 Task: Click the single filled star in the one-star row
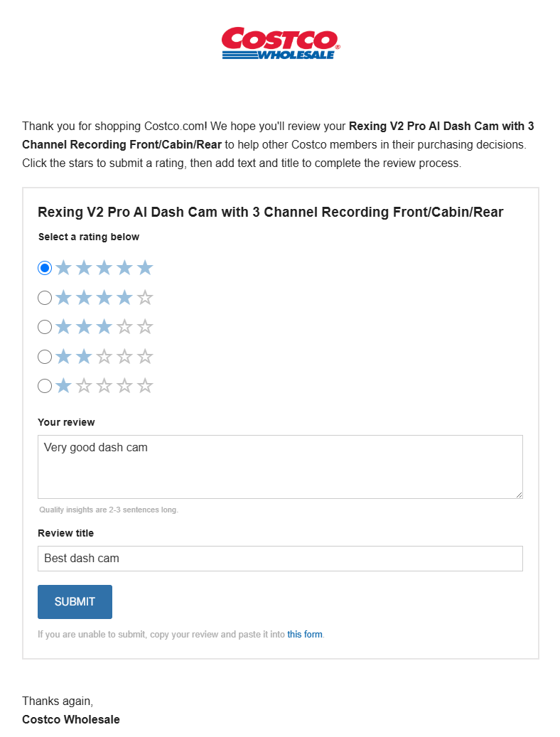point(63,386)
